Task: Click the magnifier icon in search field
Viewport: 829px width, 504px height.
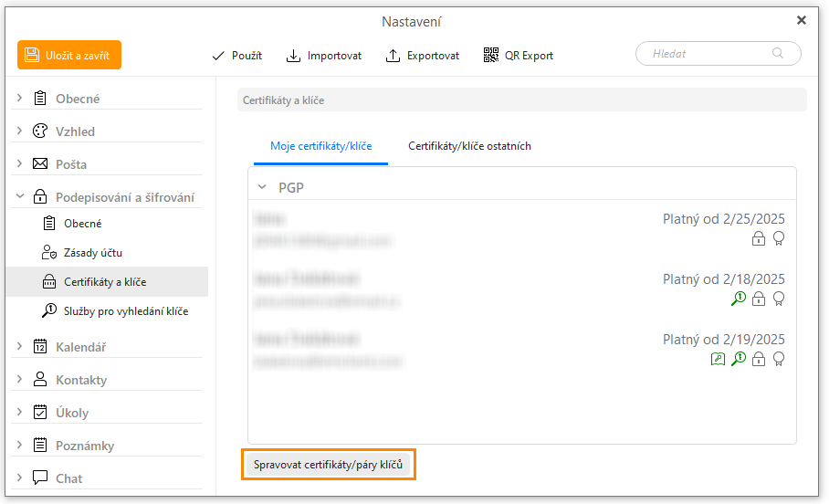Action: tap(778, 54)
